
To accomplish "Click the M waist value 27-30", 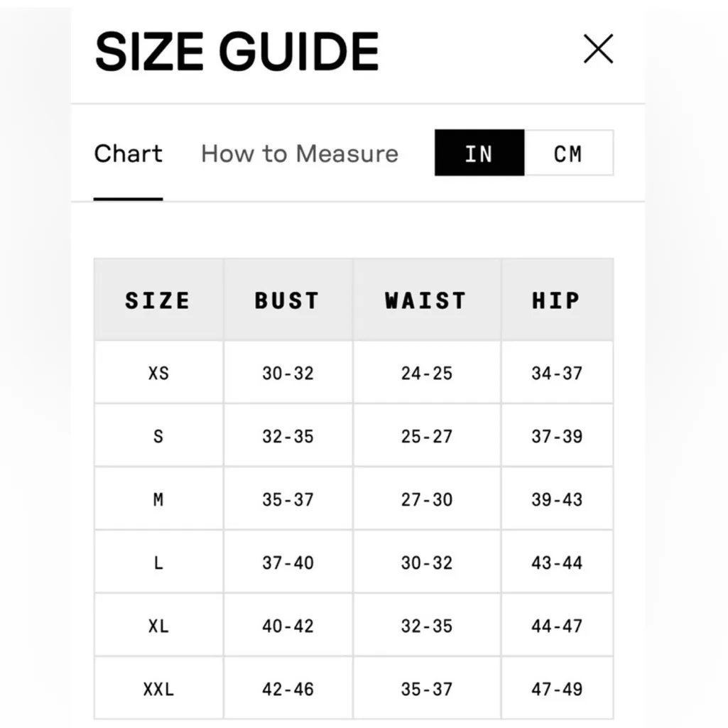I will [x=426, y=499].
